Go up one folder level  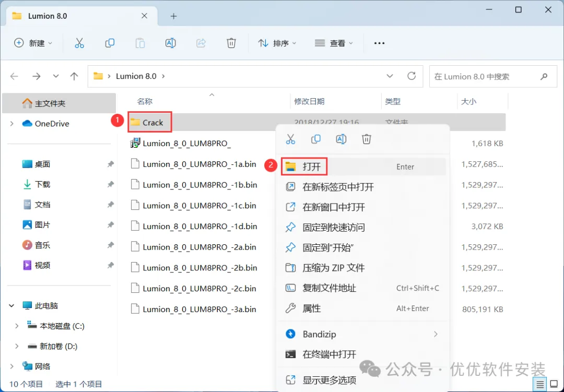[x=74, y=76]
